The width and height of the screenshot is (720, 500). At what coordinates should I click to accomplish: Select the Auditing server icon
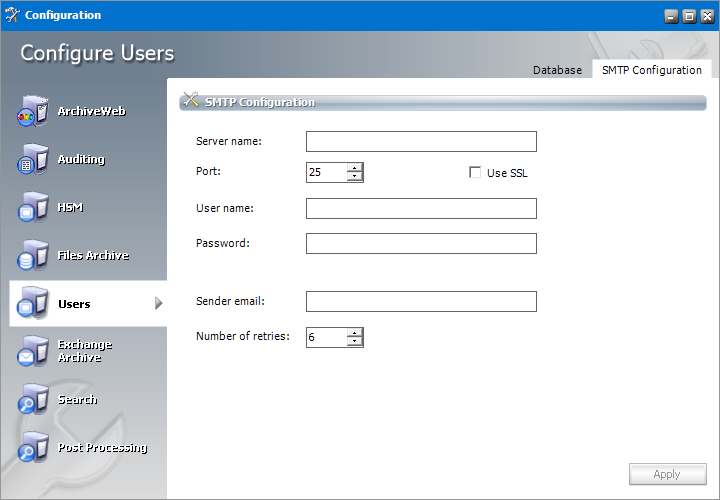[33, 159]
